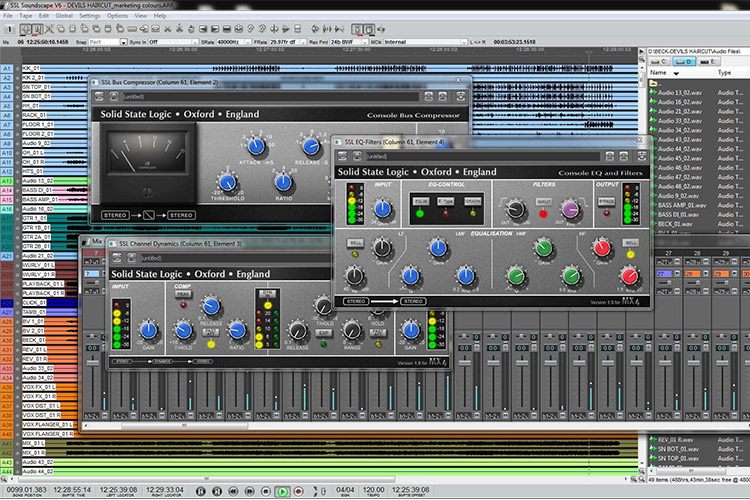Viewport: 750px width, 500px height.
Task: Toggle the LF BELL button in EQ-Filters
Action: [x=355, y=243]
